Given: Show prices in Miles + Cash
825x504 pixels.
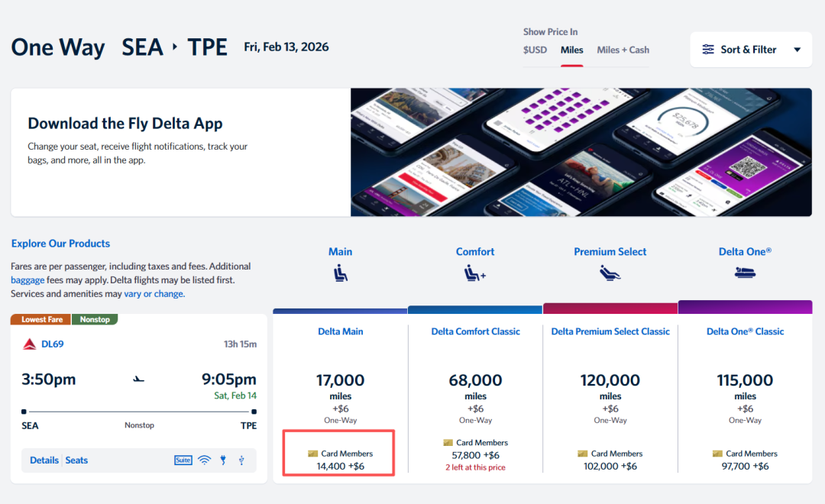Looking at the screenshot, I should click(623, 50).
